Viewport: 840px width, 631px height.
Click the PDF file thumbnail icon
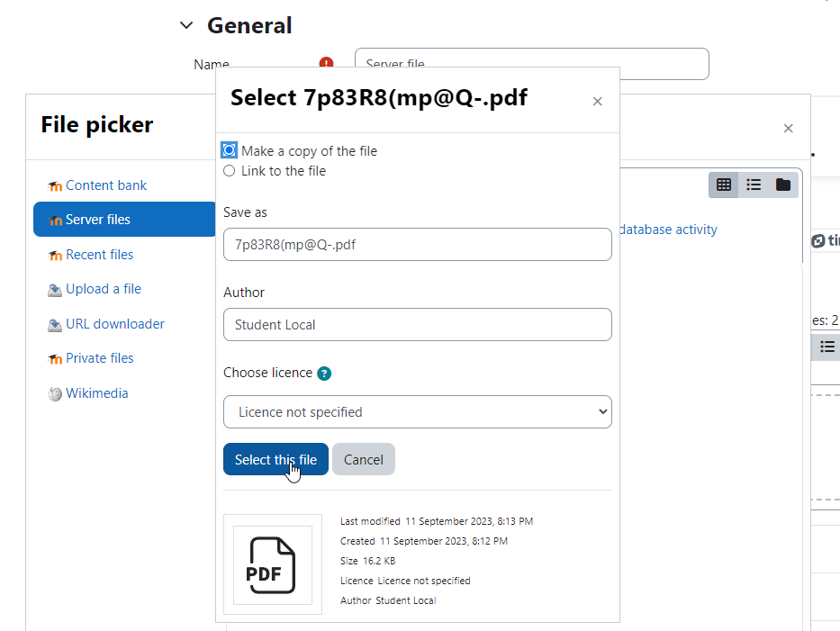point(273,564)
